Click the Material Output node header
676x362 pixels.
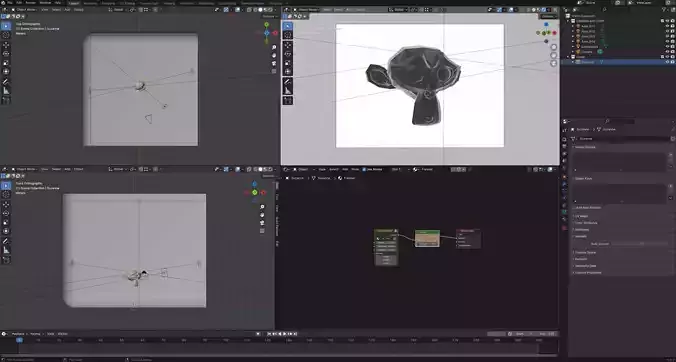[x=468, y=231]
